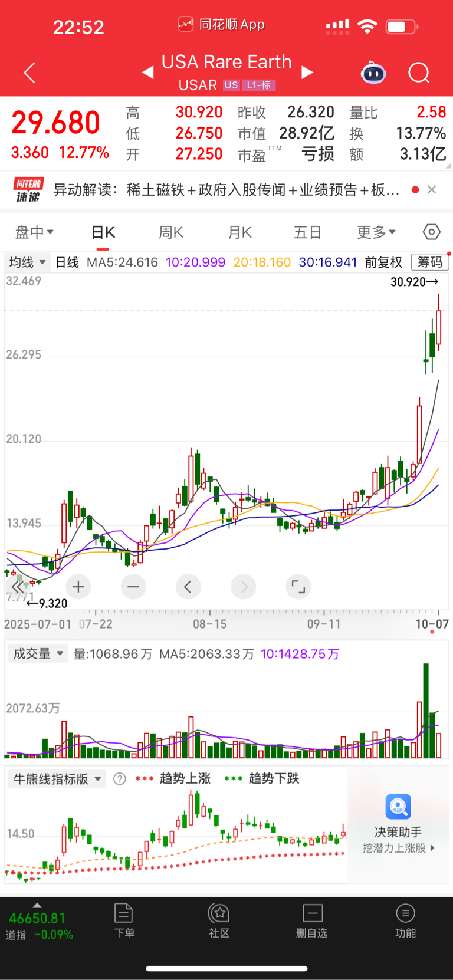Tap the 道指 46650.81 index value
This screenshot has height=980, width=453.
coord(37,918)
